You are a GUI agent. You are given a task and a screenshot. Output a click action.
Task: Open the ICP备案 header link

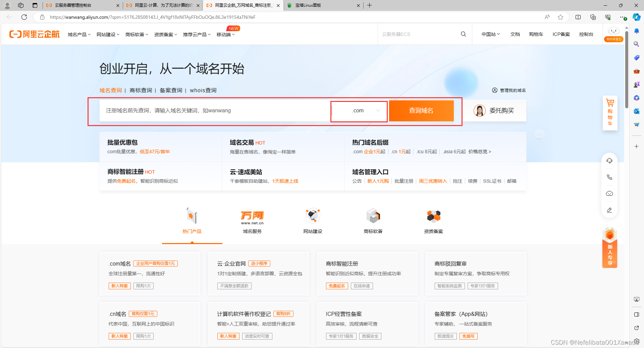point(561,34)
